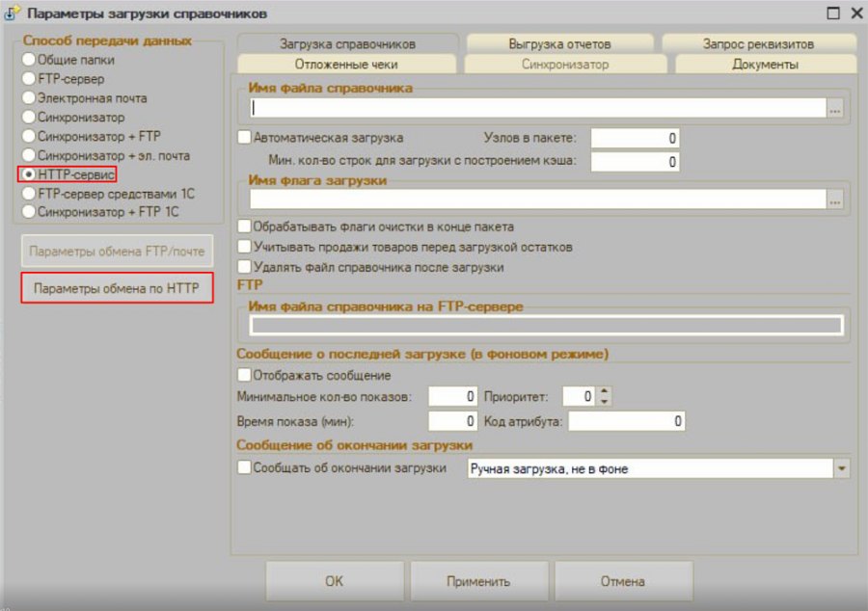Screen dimensions: 868x611
Task: Confirm settings with OK button
Action: tap(335, 581)
